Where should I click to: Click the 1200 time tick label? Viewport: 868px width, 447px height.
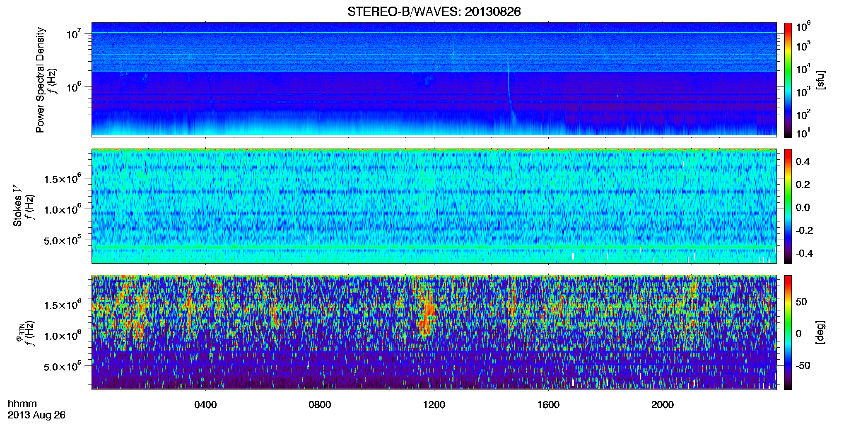point(434,405)
